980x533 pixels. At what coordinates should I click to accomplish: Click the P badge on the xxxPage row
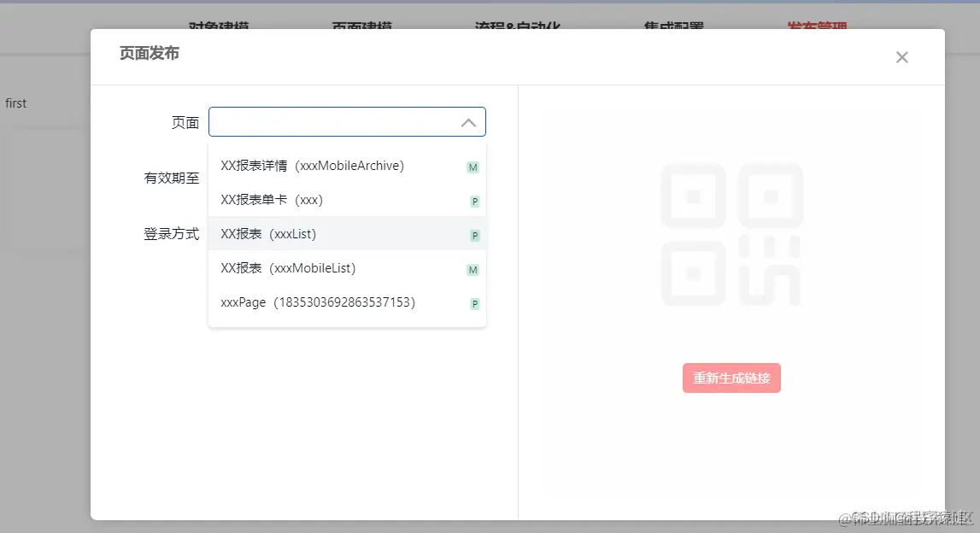coord(475,304)
